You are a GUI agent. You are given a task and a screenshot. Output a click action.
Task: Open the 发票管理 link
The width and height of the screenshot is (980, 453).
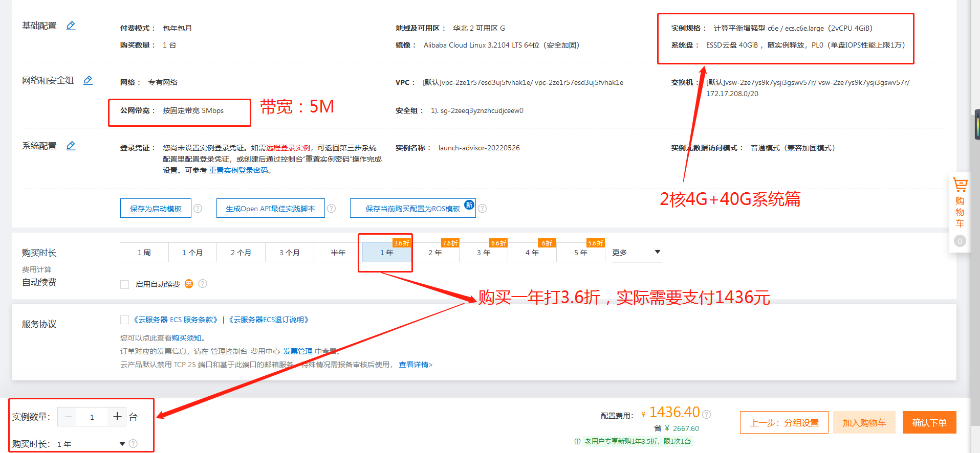[298, 351]
